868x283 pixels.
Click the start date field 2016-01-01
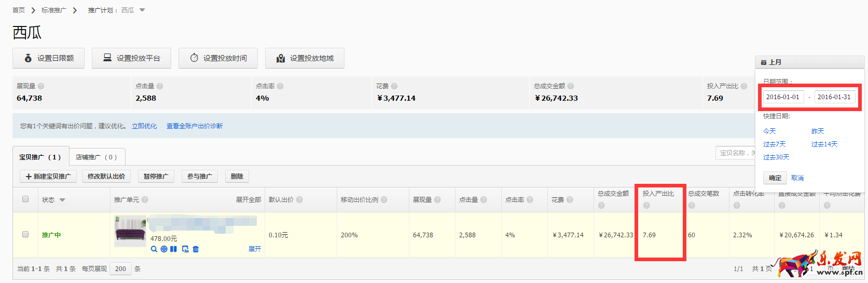coord(782,97)
